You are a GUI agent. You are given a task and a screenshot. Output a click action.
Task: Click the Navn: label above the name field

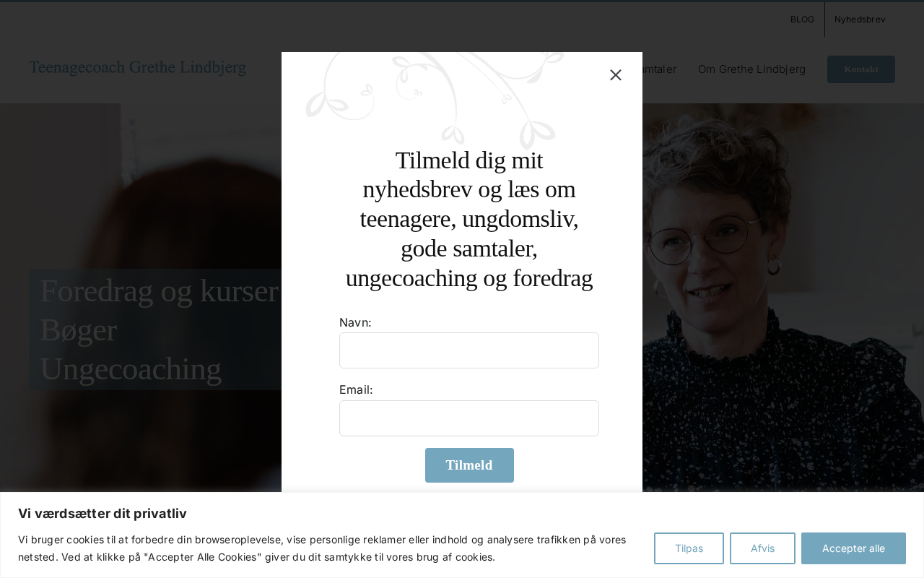coord(355,322)
